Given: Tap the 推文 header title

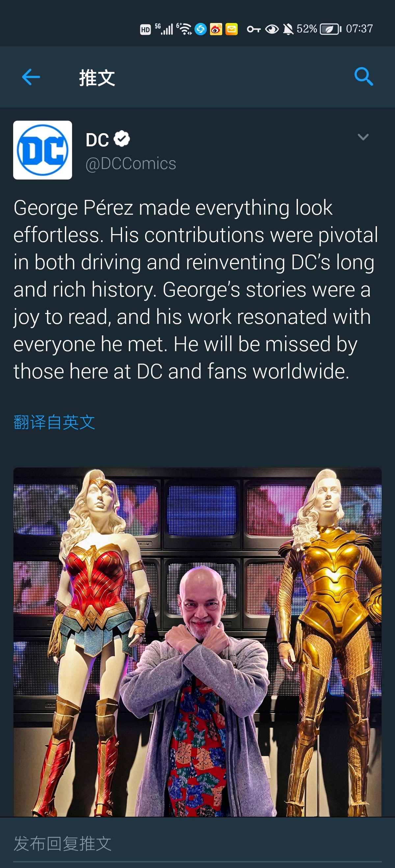Looking at the screenshot, I should point(97,78).
